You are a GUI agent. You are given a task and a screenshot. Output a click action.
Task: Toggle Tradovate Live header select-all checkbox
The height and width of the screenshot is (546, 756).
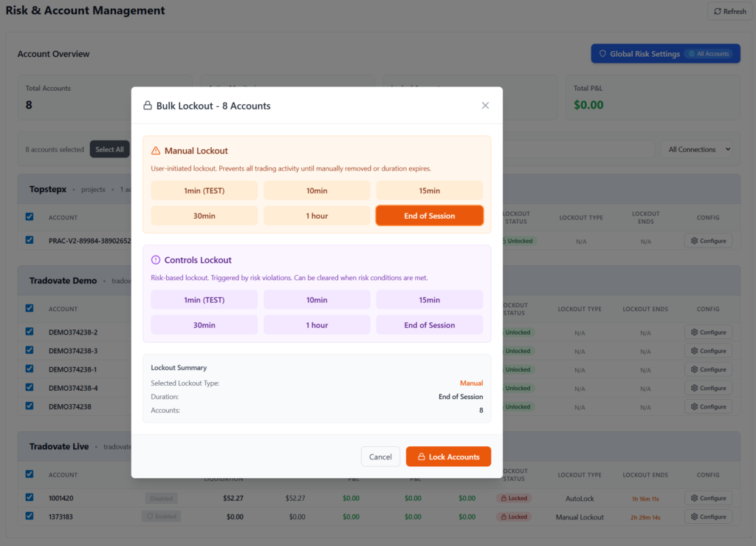(30, 474)
